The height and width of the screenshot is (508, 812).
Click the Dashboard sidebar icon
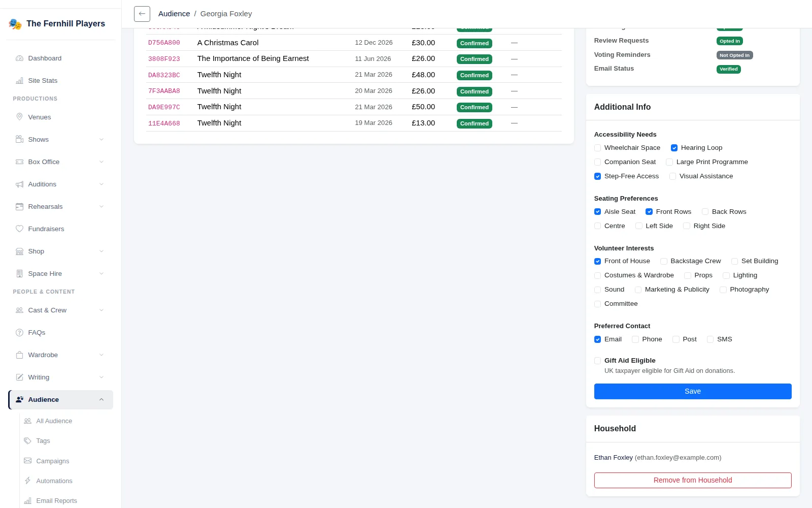19,58
